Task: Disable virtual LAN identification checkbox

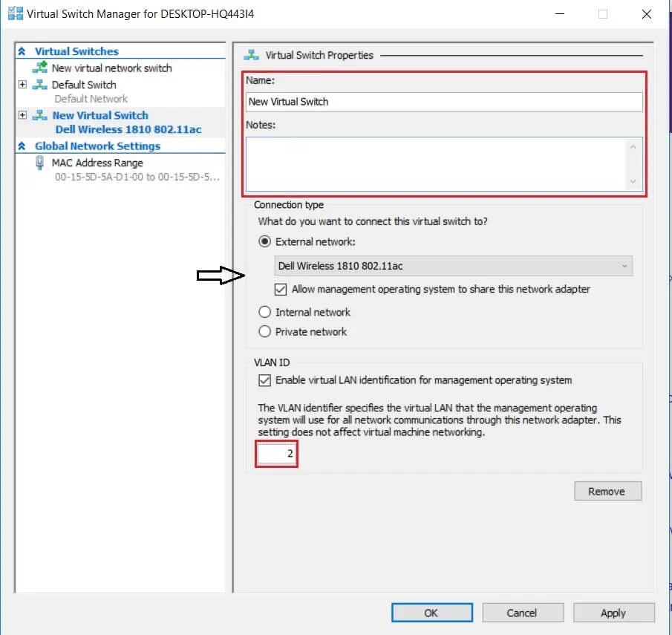Action: click(264, 380)
